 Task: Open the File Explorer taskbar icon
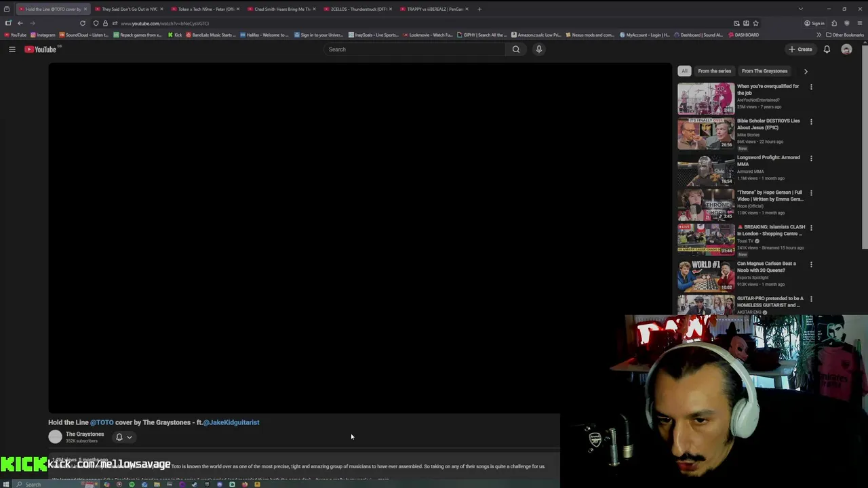(x=157, y=484)
